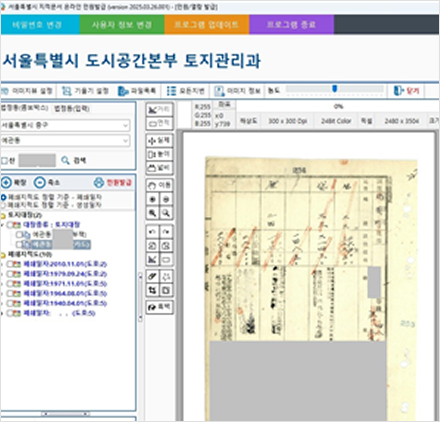The height and width of the screenshot is (422, 440).
Task: Switch to 법정동(입력) tab
Action: click(x=72, y=108)
